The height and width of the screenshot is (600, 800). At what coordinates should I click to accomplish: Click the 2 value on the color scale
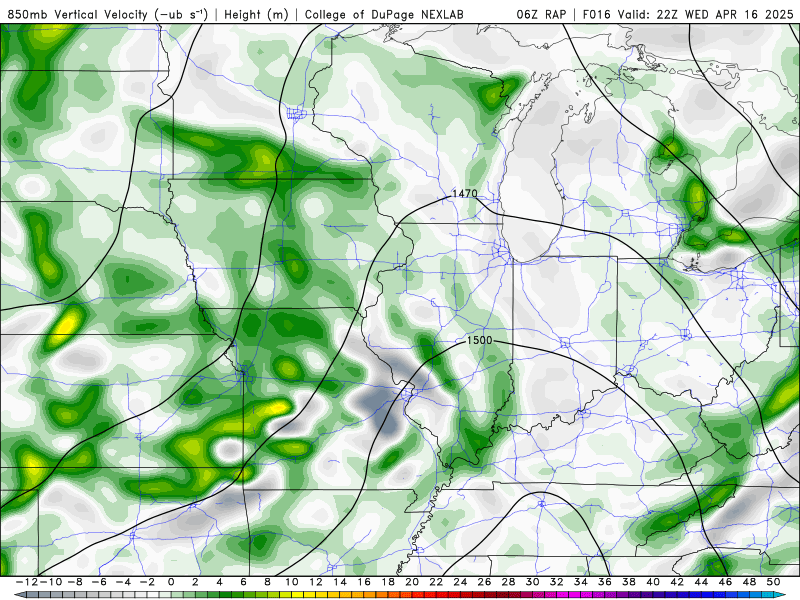coord(195,582)
